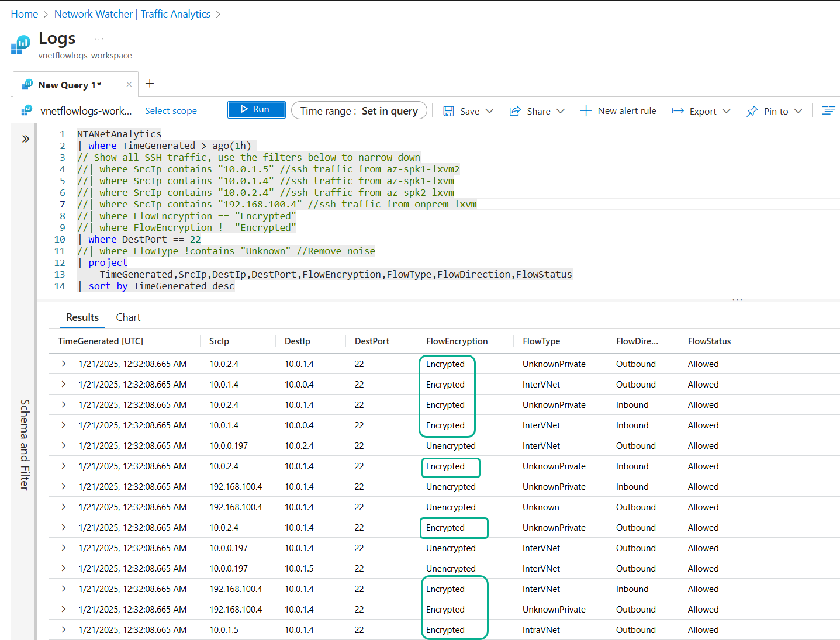Screen dimensions: 840x640
Task: Open the Logs ellipsis more options
Action: pos(99,39)
